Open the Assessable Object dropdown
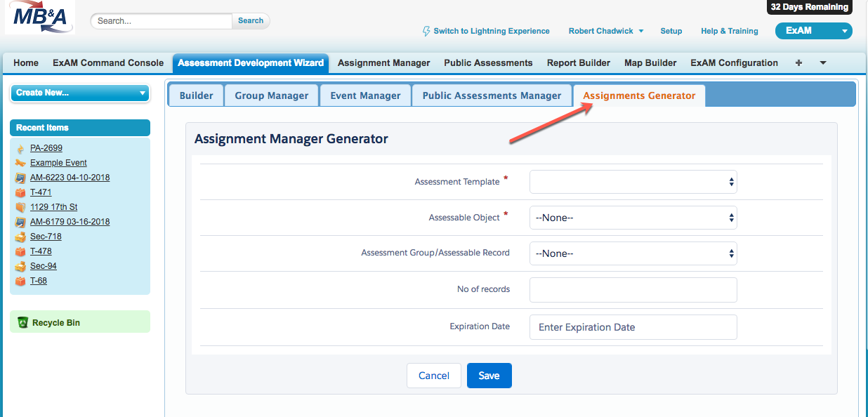This screenshot has height=417, width=868. pos(633,218)
